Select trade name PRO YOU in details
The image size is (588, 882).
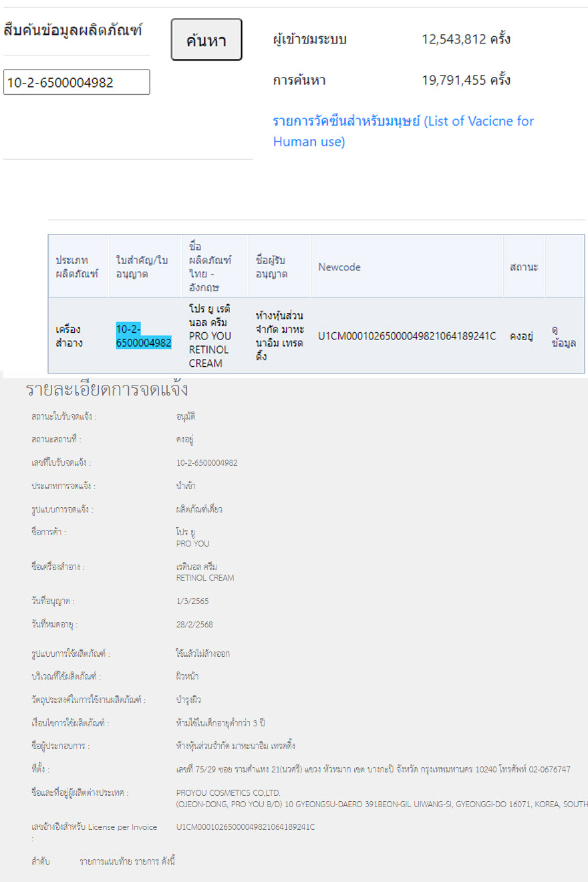(x=193, y=544)
